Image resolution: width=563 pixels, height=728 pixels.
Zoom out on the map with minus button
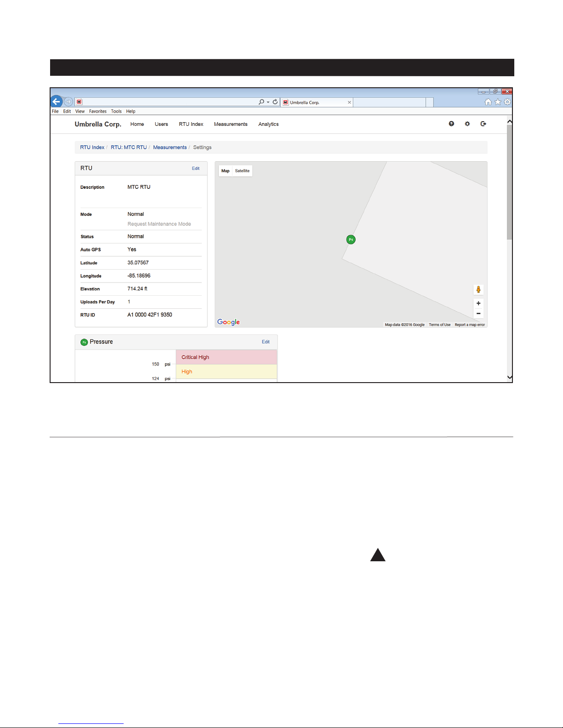click(478, 314)
